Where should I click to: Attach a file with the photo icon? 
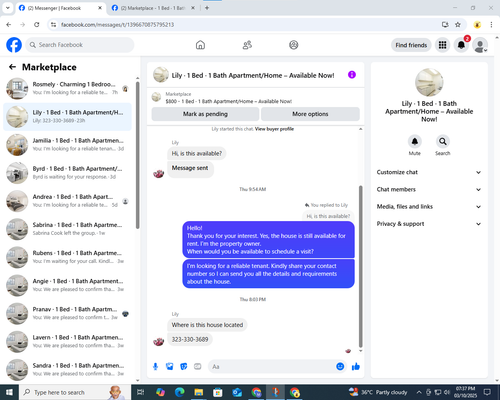pos(170,367)
